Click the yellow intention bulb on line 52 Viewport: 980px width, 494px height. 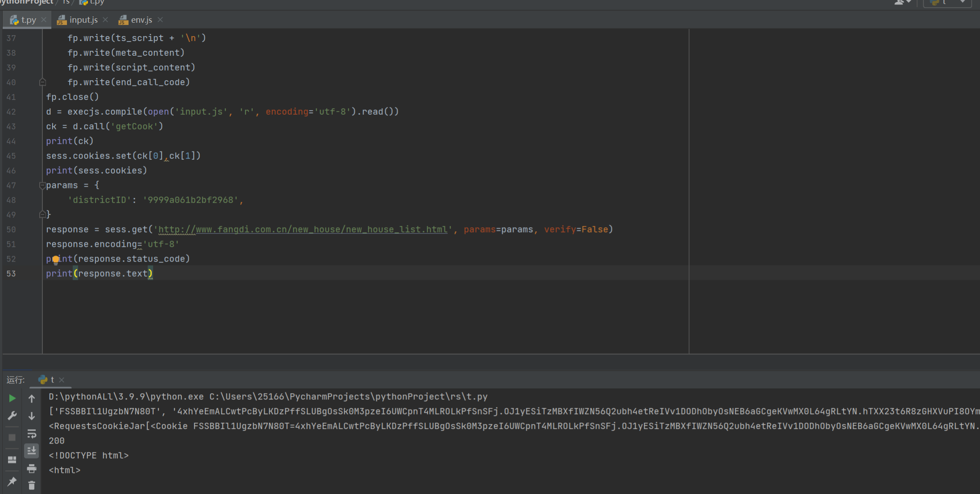click(55, 259)
